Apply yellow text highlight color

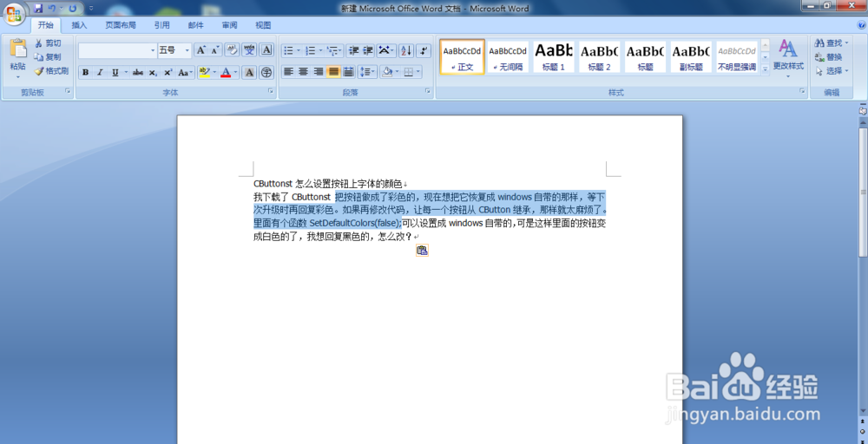point(204,73)
